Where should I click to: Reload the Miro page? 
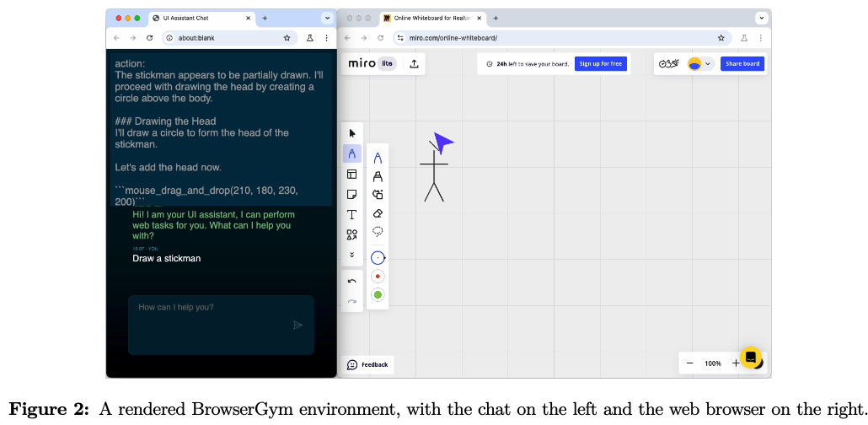pos(380,38)
